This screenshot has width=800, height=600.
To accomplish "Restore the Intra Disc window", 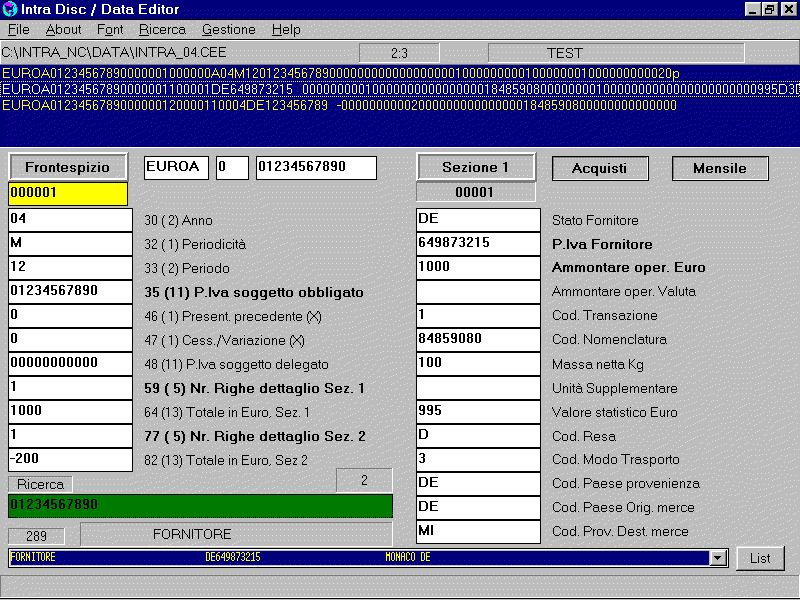I will (x=770, y=9).
